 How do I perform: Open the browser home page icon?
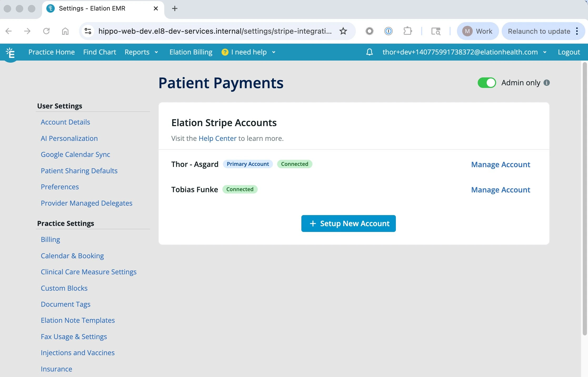tap(65, 31)
